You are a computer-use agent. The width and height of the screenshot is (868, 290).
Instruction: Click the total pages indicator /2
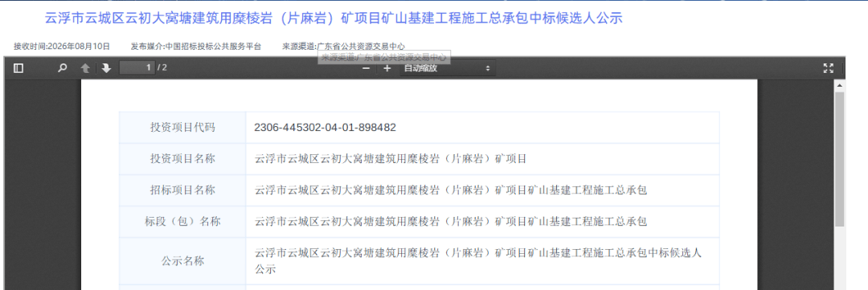(x=162, y=68)
